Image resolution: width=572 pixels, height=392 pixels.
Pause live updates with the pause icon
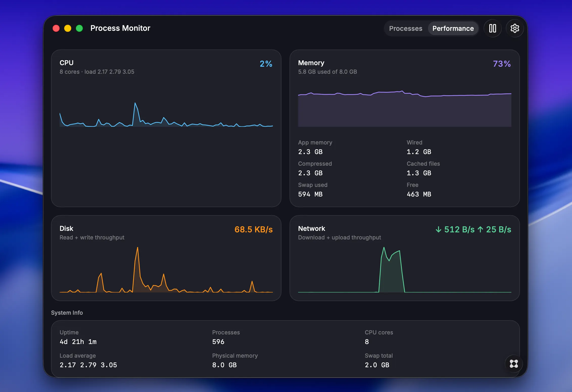point(492,28)
